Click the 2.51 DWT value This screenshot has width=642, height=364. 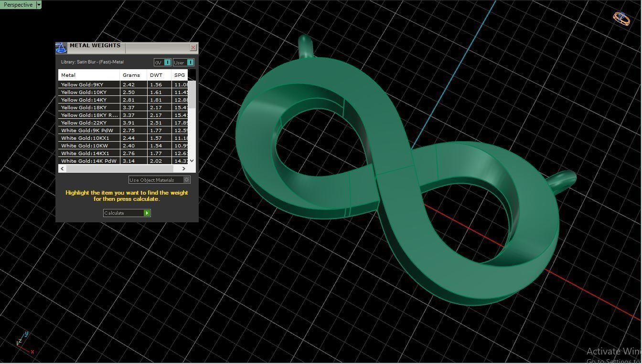(x=156, y=123)
